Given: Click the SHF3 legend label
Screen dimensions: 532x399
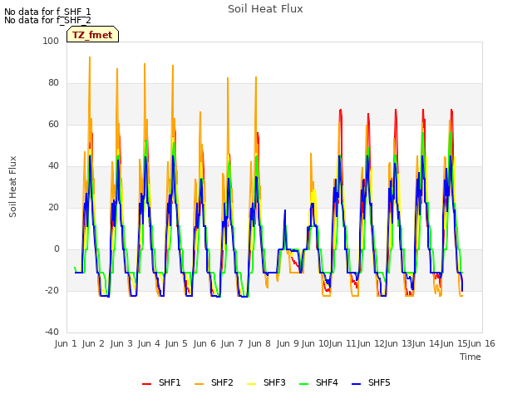Looking at the screenshot, I should 274,382.
